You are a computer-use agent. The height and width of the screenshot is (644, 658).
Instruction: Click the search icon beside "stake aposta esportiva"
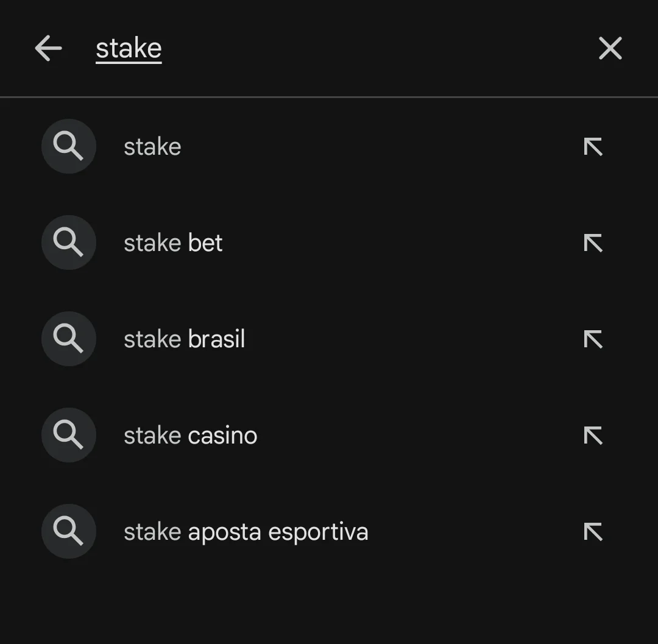point(68,531)
